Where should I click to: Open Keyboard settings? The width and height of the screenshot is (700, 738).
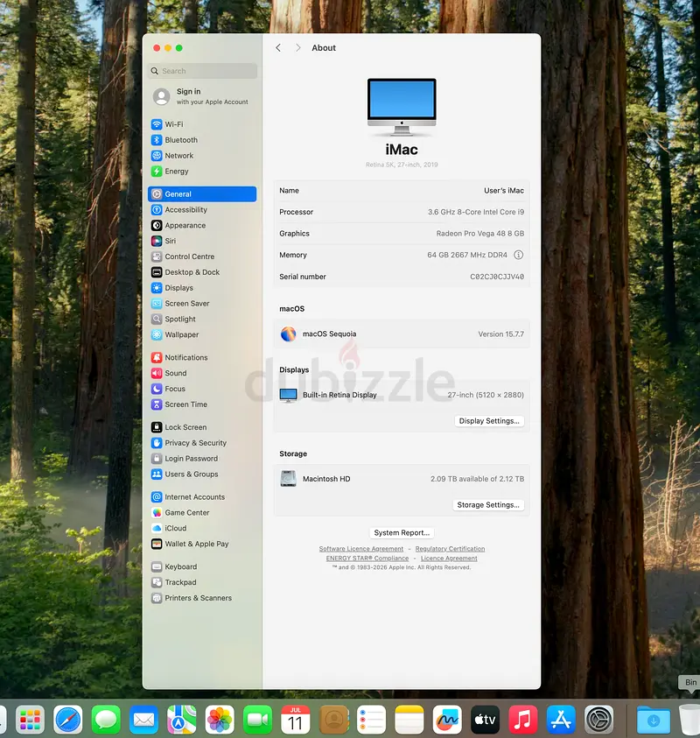[x=202, y=566]
